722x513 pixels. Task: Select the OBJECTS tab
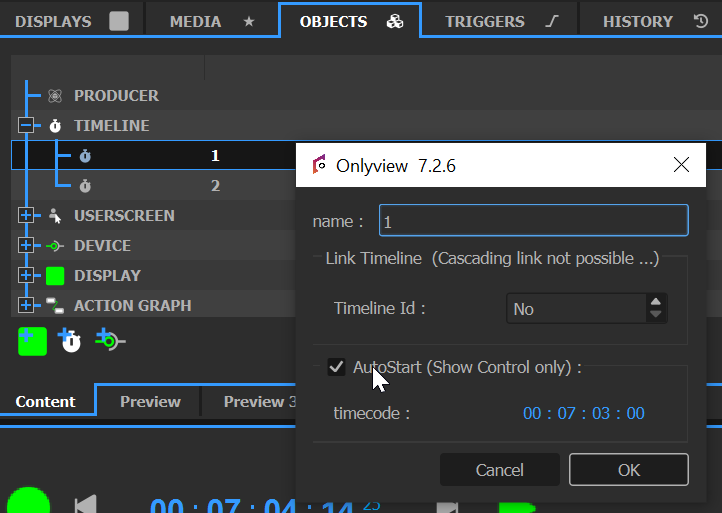click(x=350, y=21)
